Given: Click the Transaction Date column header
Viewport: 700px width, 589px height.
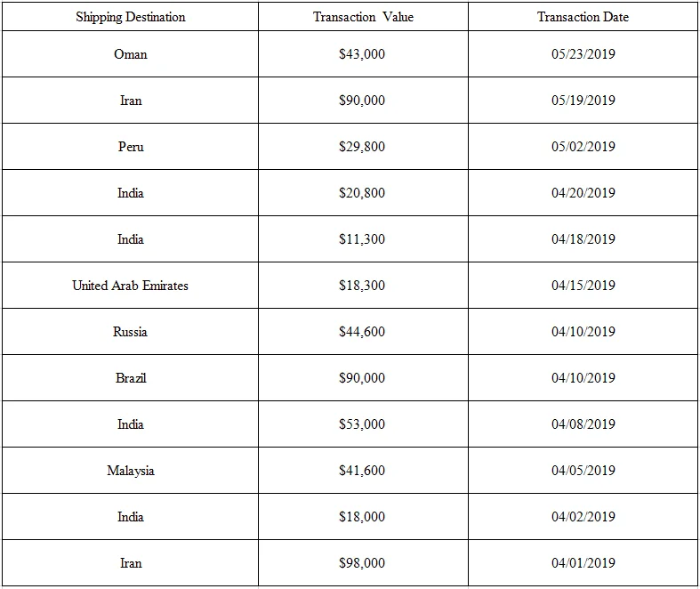Looking at the screenshot, I should (583, 17).
